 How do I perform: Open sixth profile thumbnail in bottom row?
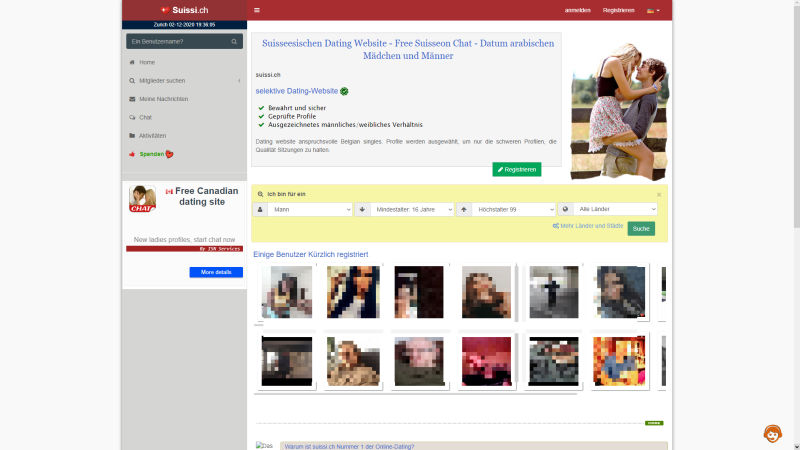[x=619, y=361]
